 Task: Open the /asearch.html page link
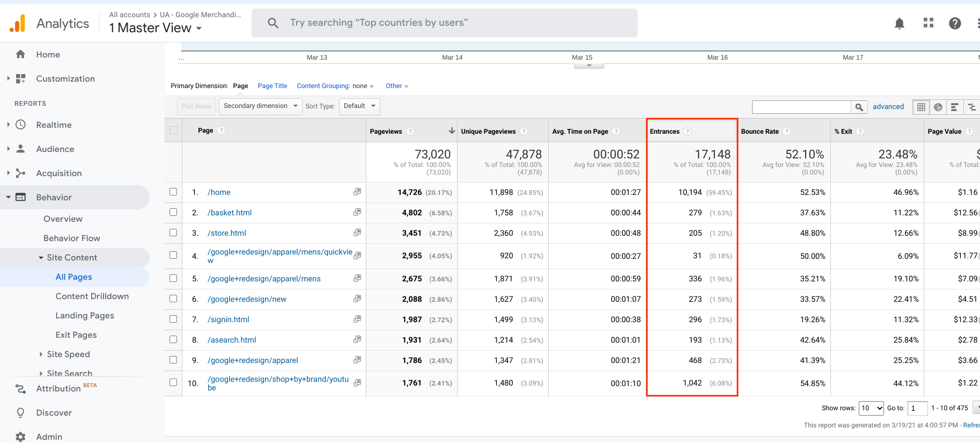(x=232, y=340)
